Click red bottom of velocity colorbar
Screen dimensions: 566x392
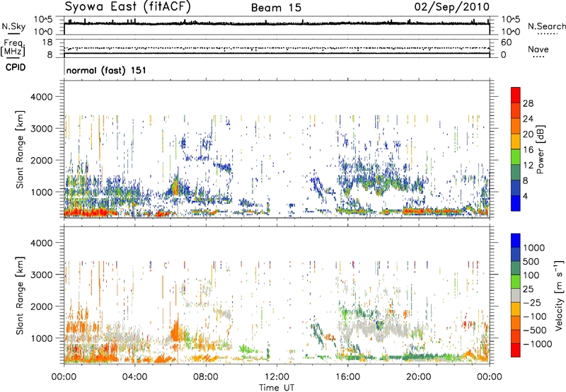pos(516,350)
